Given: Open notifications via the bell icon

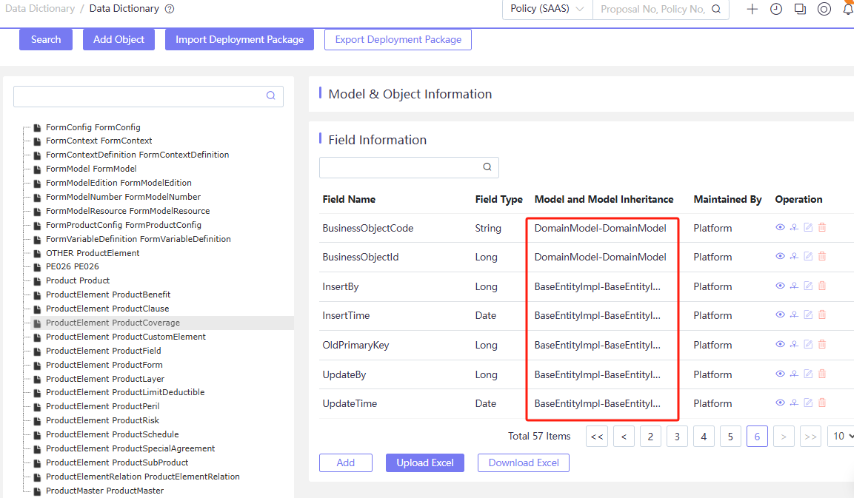Looking at the screenshot, I should pos(848,9).
